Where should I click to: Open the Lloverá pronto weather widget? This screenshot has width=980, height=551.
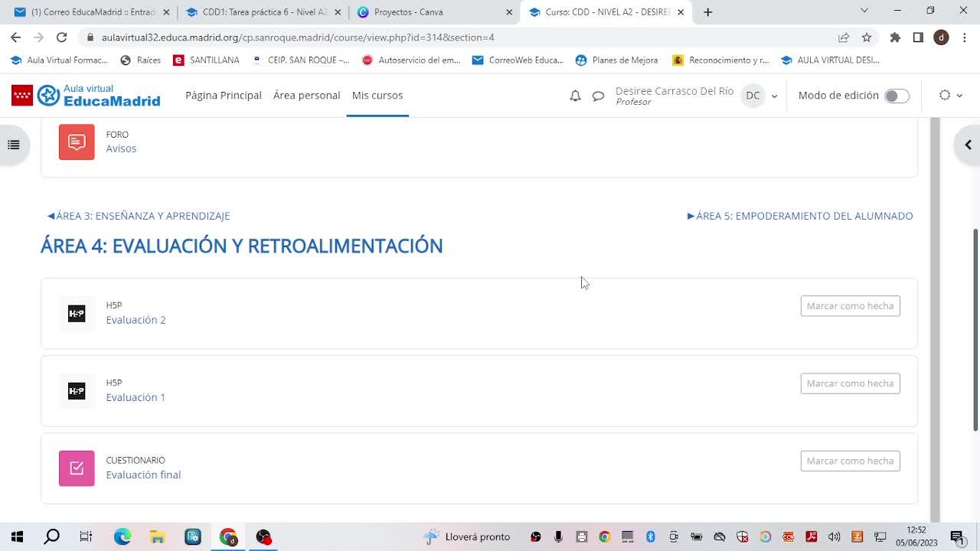point(466,536)
